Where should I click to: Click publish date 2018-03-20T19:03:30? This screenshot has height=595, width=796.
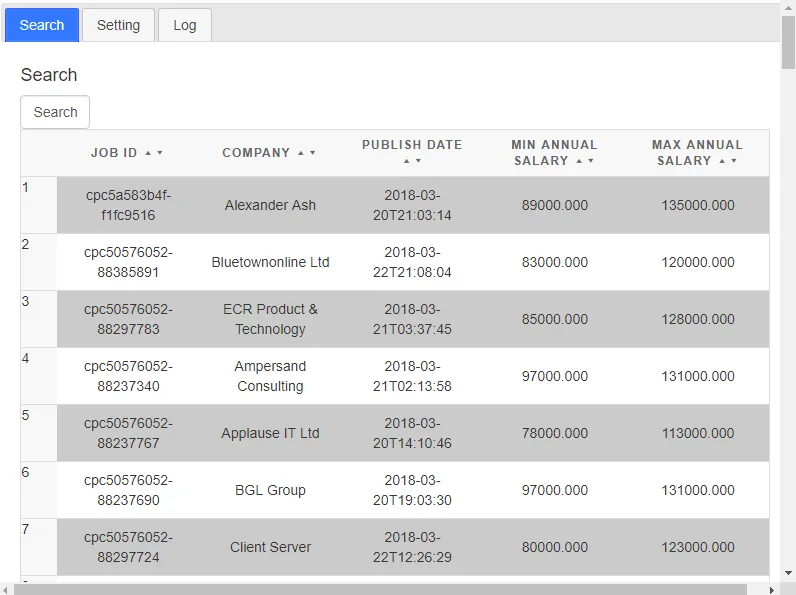click(x=412, y=490)
